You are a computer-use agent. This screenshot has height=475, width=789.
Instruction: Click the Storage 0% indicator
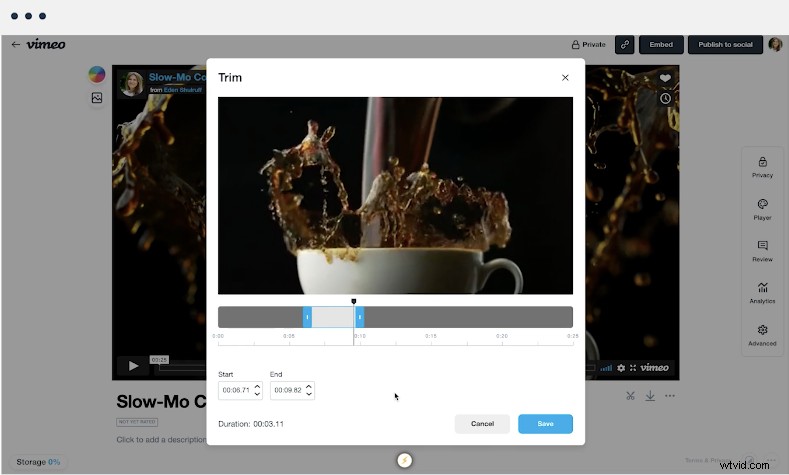point(38,462)
